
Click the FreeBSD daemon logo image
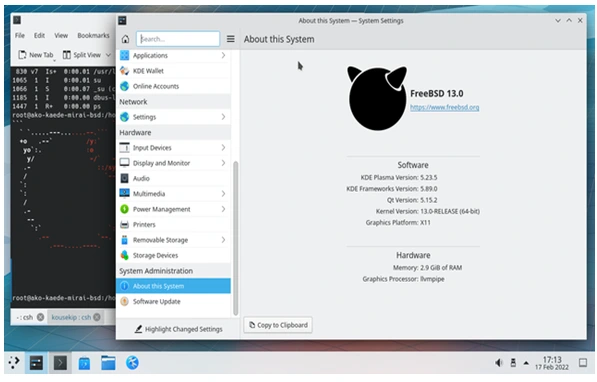[377, 98]
